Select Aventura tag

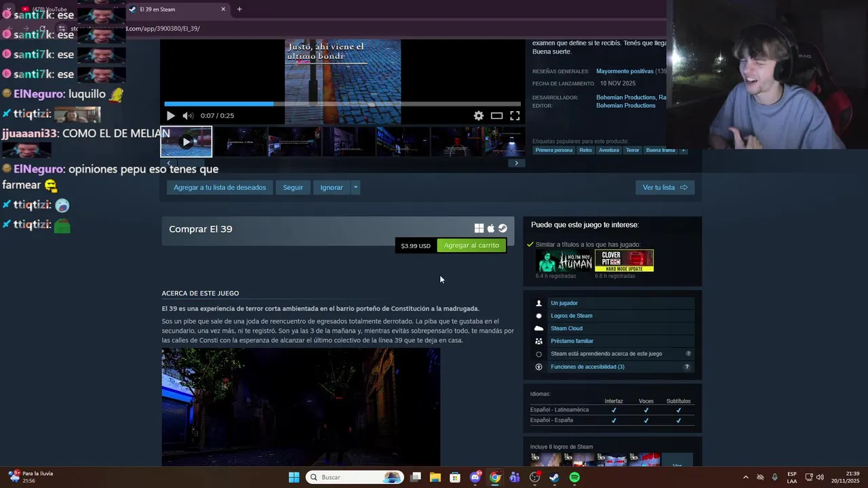click(609, 150)
